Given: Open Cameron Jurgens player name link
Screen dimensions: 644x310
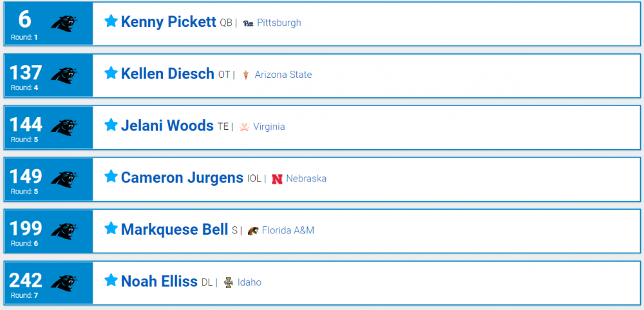Looking at the screenshot, I should (x=182, y=178).
